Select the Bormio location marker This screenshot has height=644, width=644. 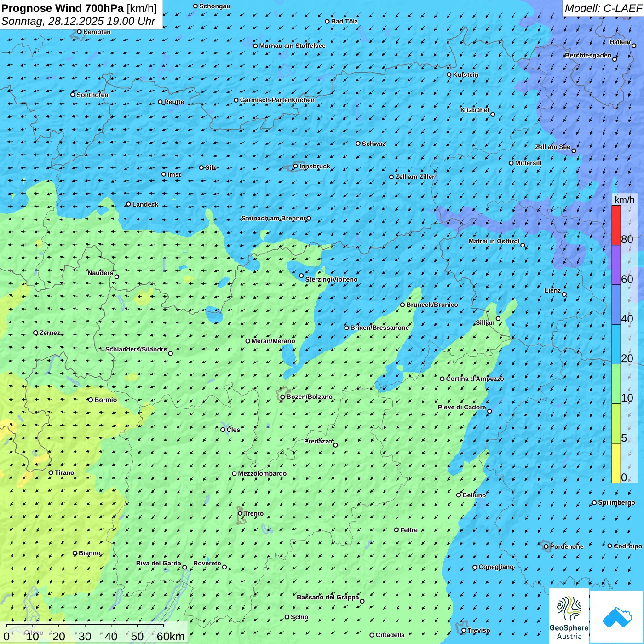[91, 400]
